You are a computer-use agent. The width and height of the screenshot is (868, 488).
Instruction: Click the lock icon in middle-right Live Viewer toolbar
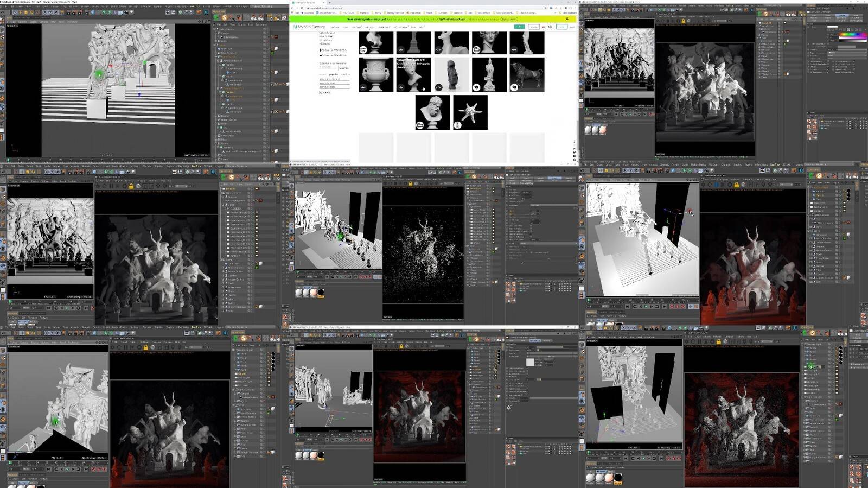737,185
